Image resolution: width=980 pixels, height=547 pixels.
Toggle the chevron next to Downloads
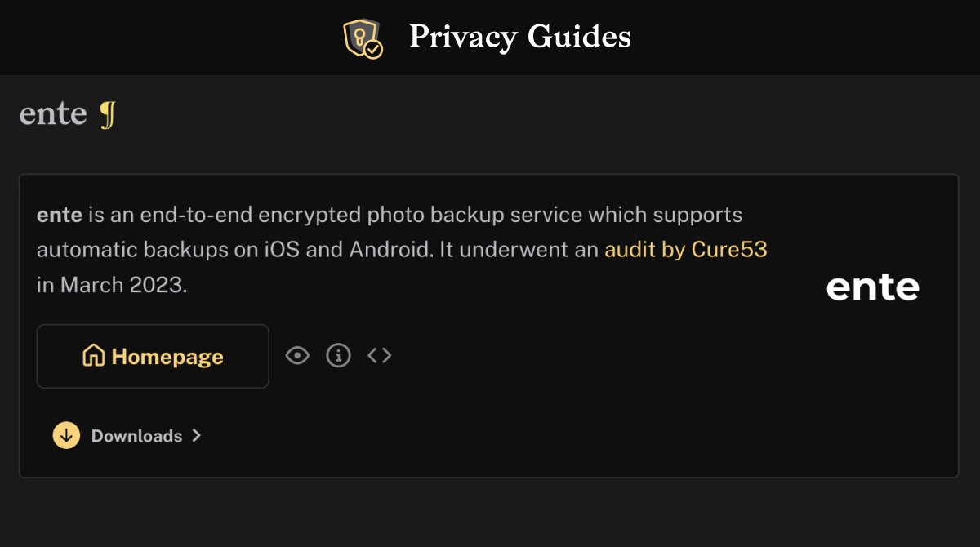pyautogui.click(x=196, y=436)
